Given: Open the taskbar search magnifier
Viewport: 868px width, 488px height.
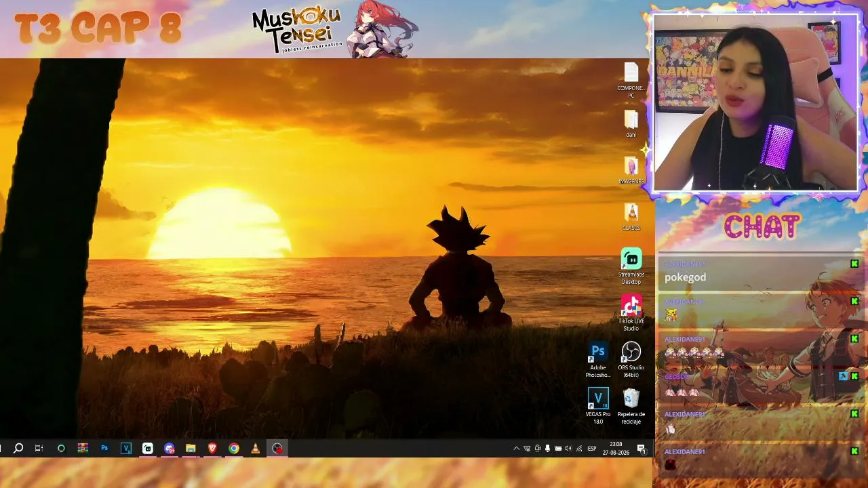Looking at the screenshot, I should click(18, 448).
